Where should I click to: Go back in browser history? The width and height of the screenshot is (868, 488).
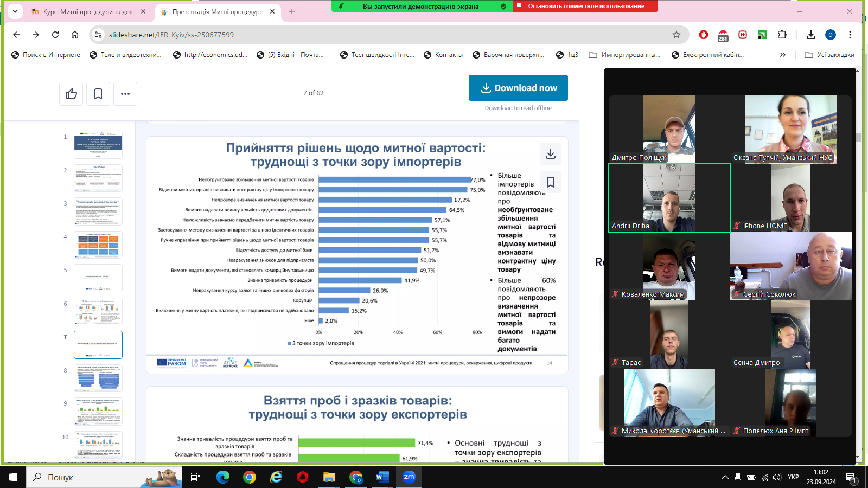pyautogui.click(x=16, y=35)
